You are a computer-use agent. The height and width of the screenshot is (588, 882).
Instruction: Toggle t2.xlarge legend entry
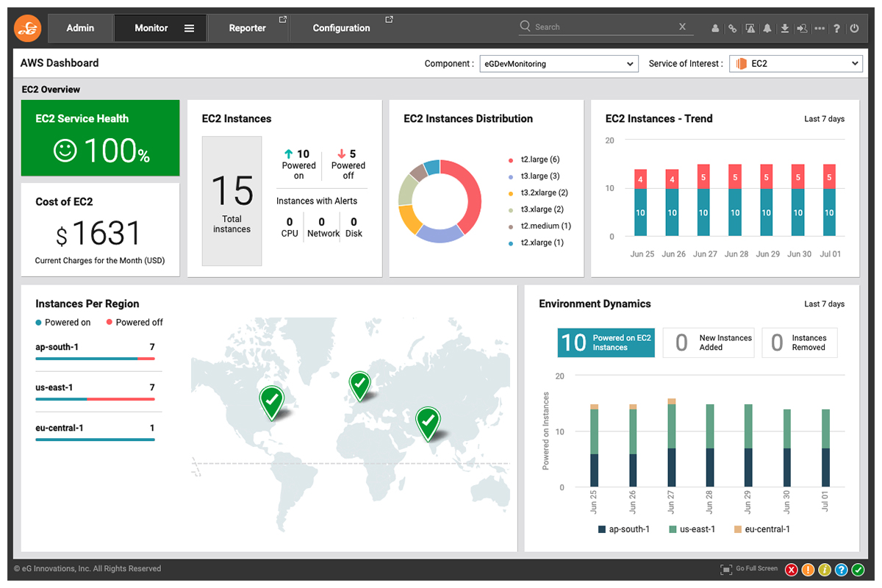point(536,243)
